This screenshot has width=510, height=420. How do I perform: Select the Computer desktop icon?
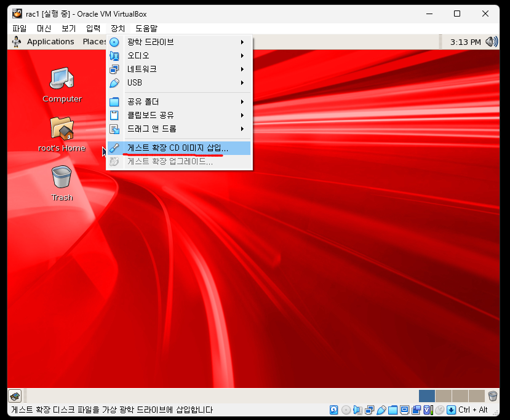tap(62, 85)
